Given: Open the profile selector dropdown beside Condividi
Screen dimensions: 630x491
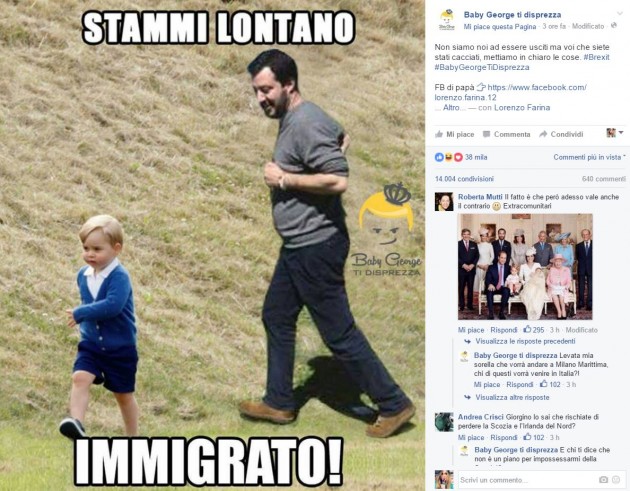Looking at the screenshot, I should 615,133.
